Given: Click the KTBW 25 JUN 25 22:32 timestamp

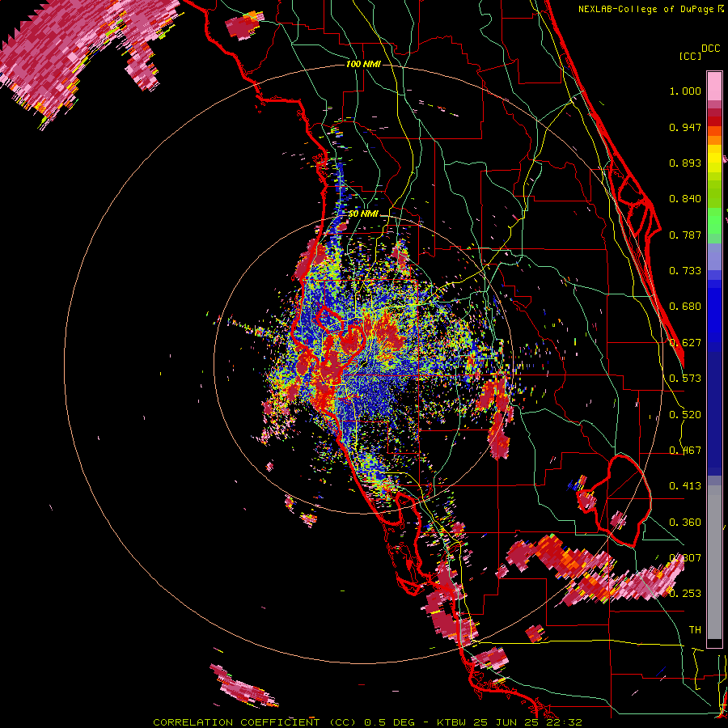Looking at the screenshot, I should (510, 722).
